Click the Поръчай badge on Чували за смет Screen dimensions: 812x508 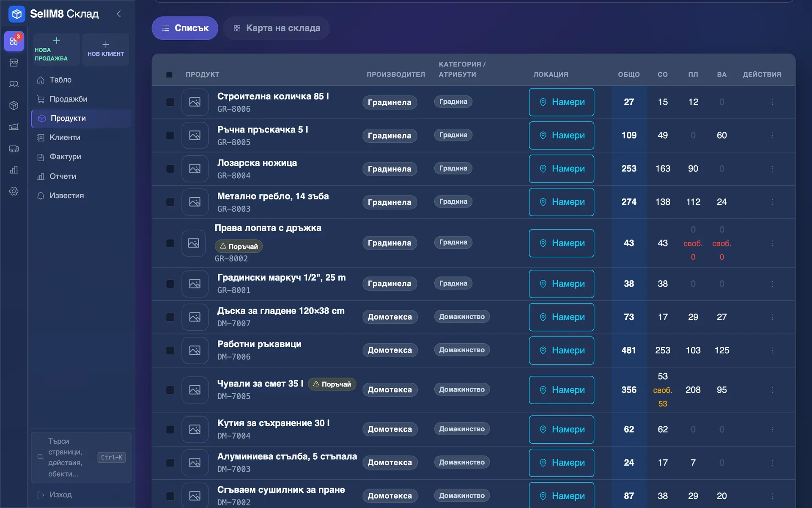[x=332, y=384]
